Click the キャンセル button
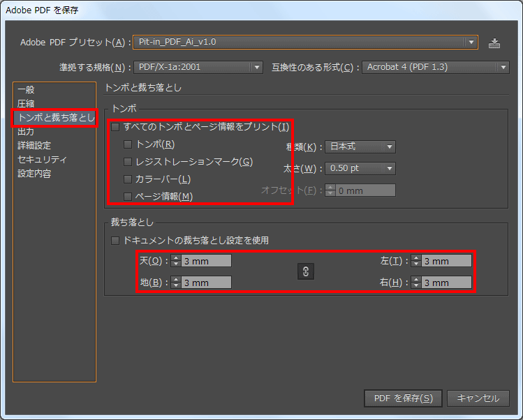523x420 pixels. [478, 398]
